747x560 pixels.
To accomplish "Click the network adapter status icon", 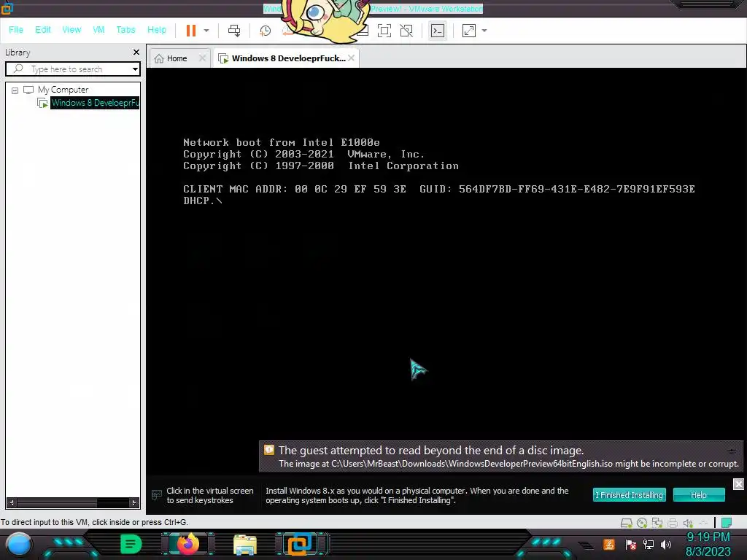I will 657,524.
